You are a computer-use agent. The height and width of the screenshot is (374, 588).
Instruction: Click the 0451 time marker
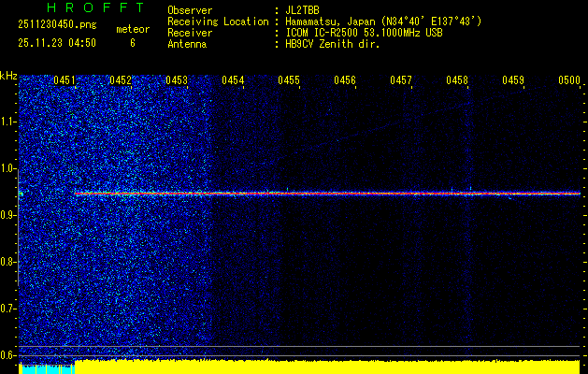tap(65, 81)
